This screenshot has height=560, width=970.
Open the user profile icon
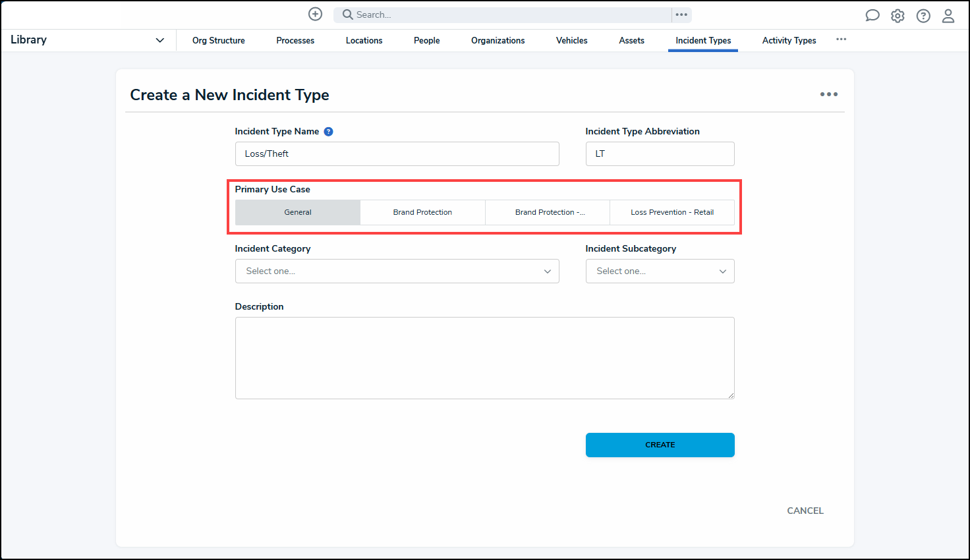(948, 16)
